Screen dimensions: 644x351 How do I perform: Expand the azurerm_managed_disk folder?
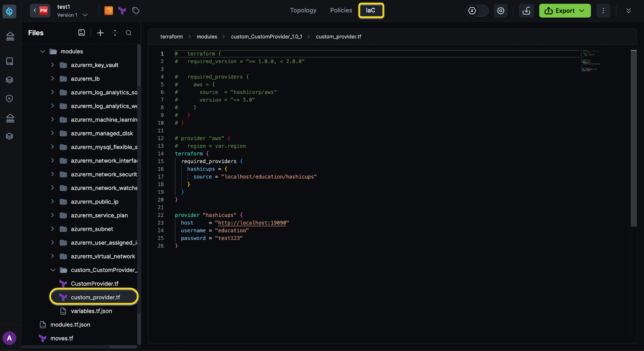(x=52, y=133)
